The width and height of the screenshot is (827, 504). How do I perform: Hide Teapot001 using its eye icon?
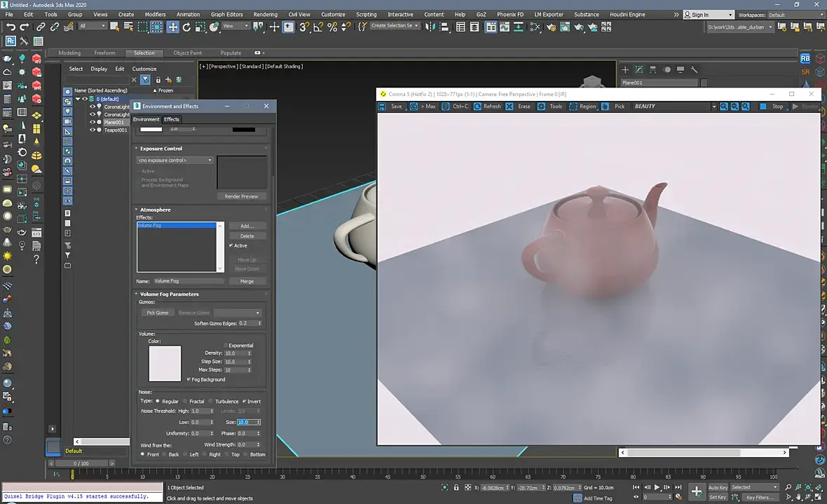[x=93, y=130]
